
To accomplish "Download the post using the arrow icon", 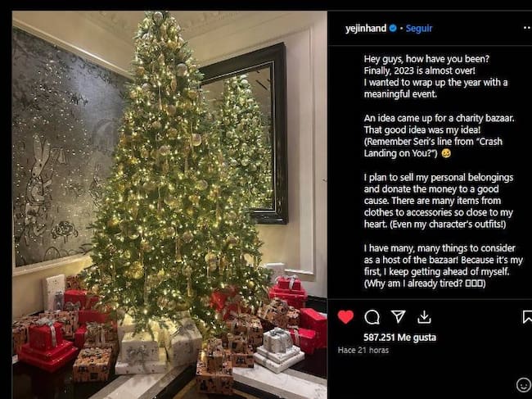I will coord(423,317).
